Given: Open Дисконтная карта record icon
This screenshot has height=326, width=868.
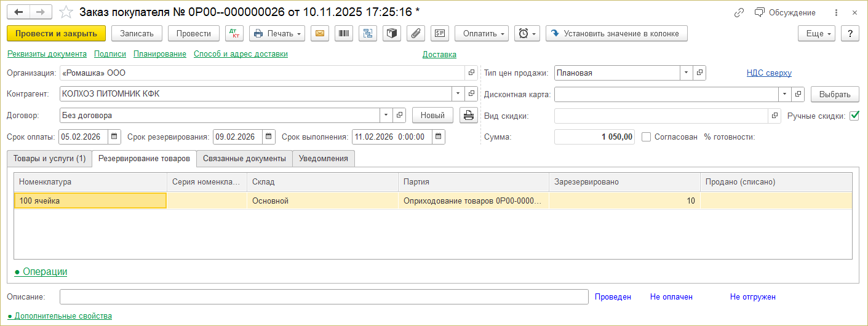Looking at the screenshot, I should coord(798,94).
